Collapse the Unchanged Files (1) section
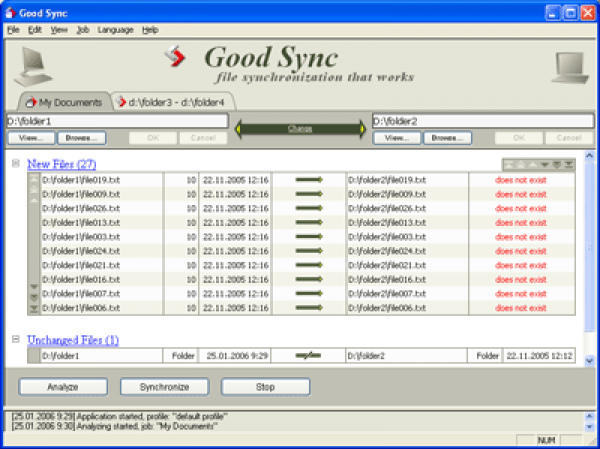The image size is (600, 449). point(16,340)
